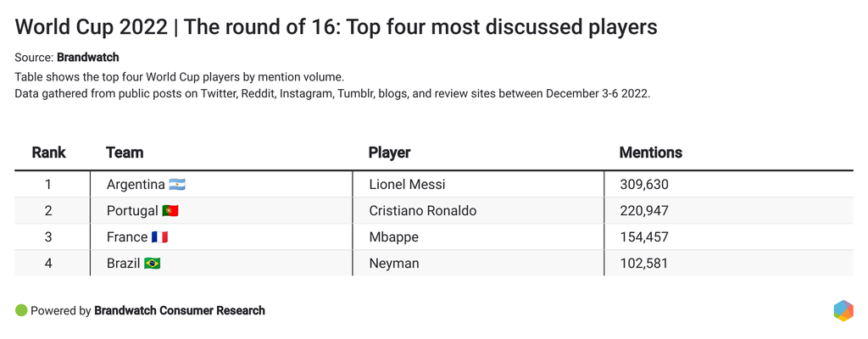Click the 102,581 mentions value
This screenshot has height=339, width=868.
tap(643, 264)
